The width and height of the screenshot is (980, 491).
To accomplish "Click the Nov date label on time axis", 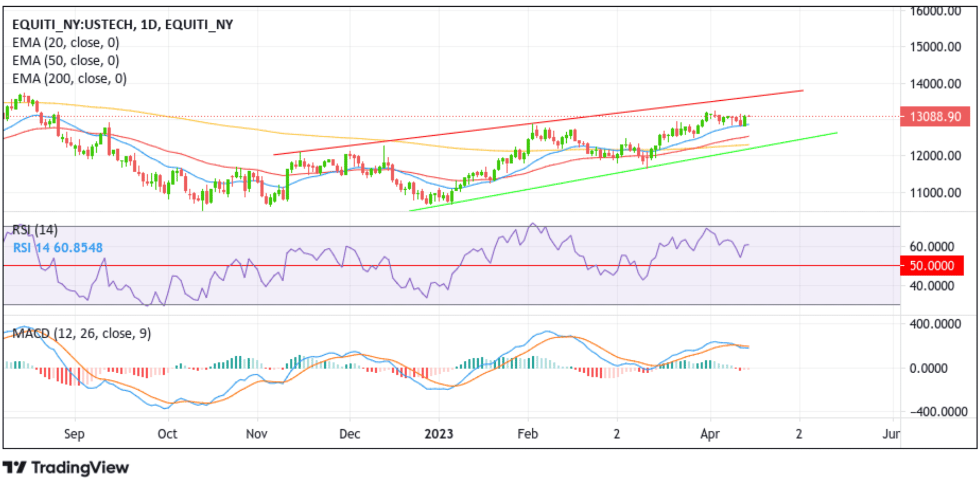I will (257, 434).
